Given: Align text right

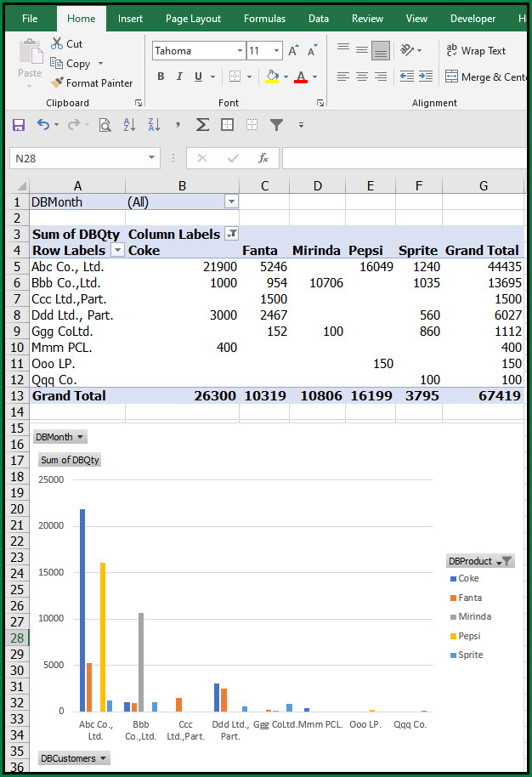Looking at the screenshot, I should point(381,77).
